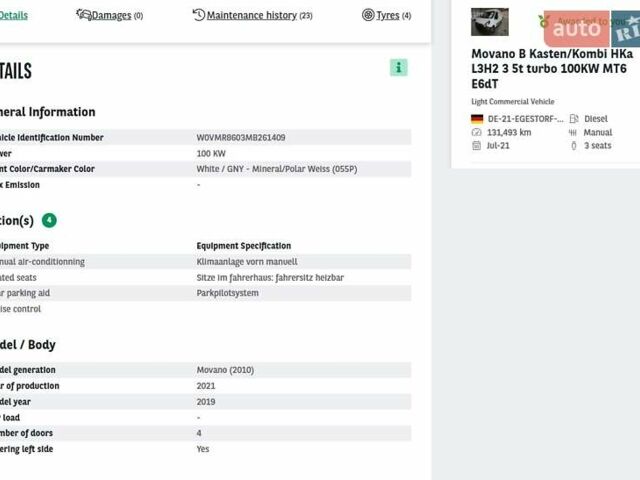This screenshot has height=480, width=640.
Task: Open the Movano B Kasten/Kombi vehicle title
Action: pyautogui.click(x=551, y=69)
